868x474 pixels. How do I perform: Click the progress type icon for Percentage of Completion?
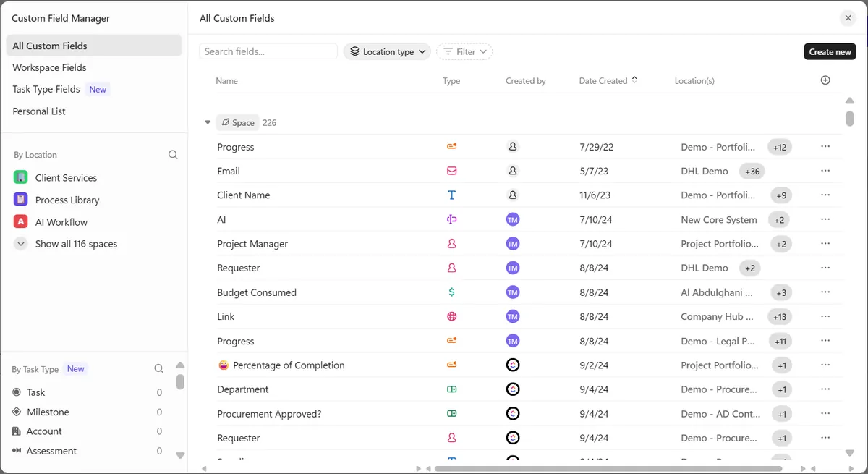tap(452, 365)
